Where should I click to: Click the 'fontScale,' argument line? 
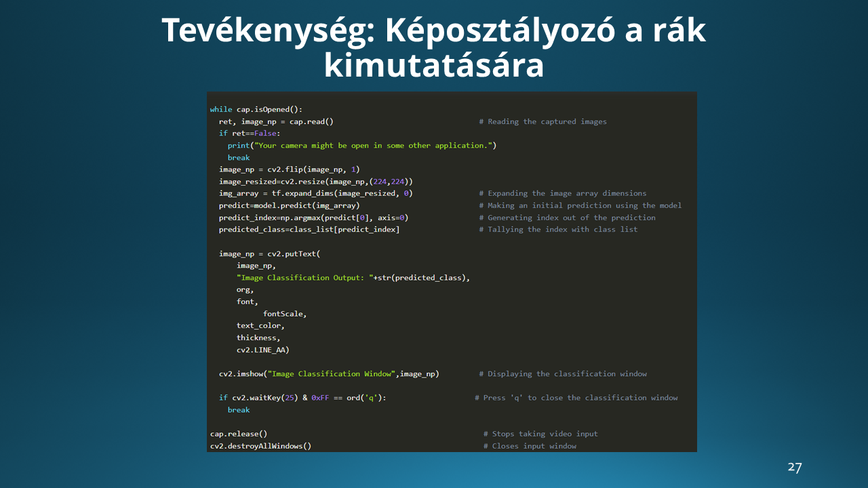point(285,314)
